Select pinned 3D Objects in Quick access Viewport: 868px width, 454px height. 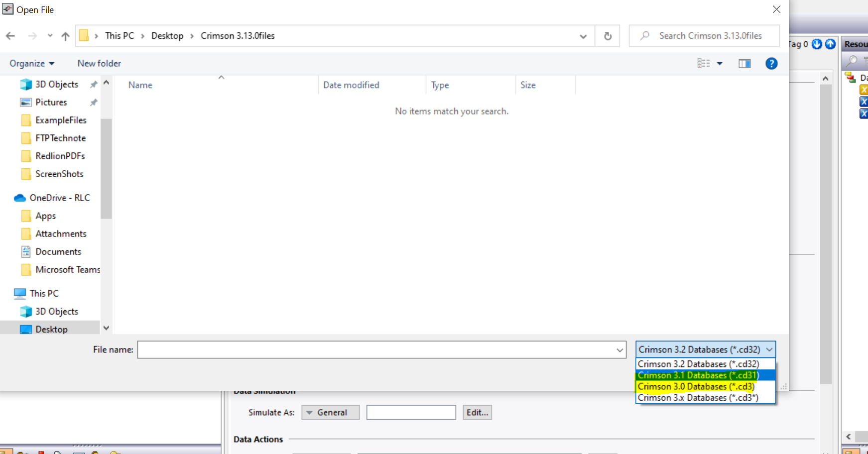click(x=57, y=84)
